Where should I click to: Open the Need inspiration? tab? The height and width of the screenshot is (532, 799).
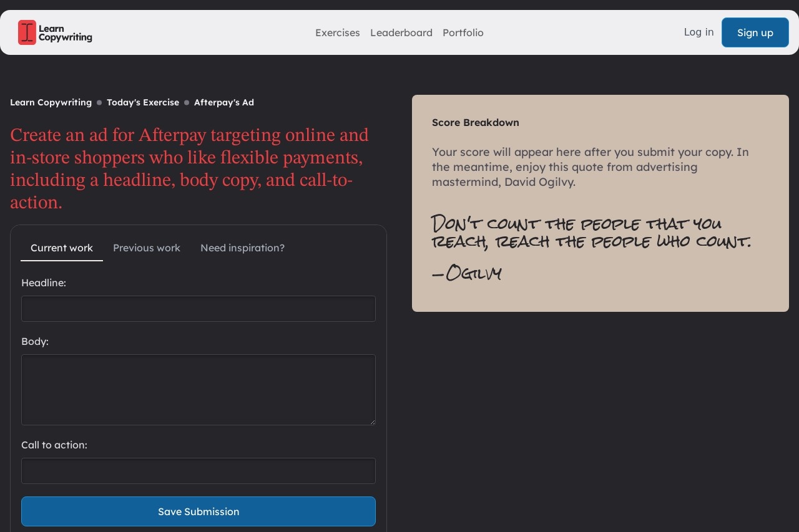242,248
